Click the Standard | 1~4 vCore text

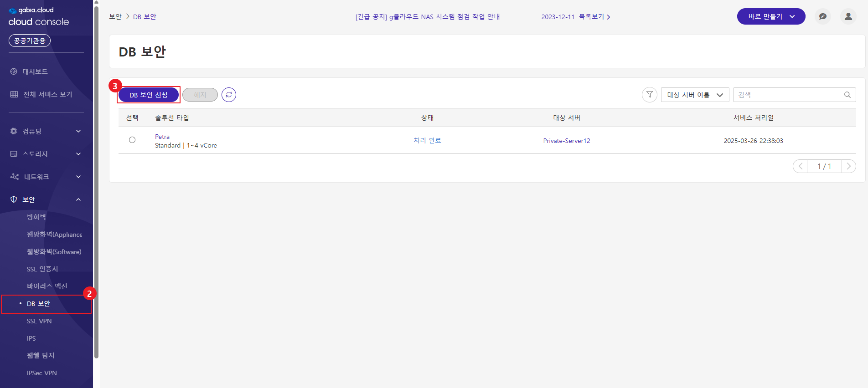[x=186, y=145]
